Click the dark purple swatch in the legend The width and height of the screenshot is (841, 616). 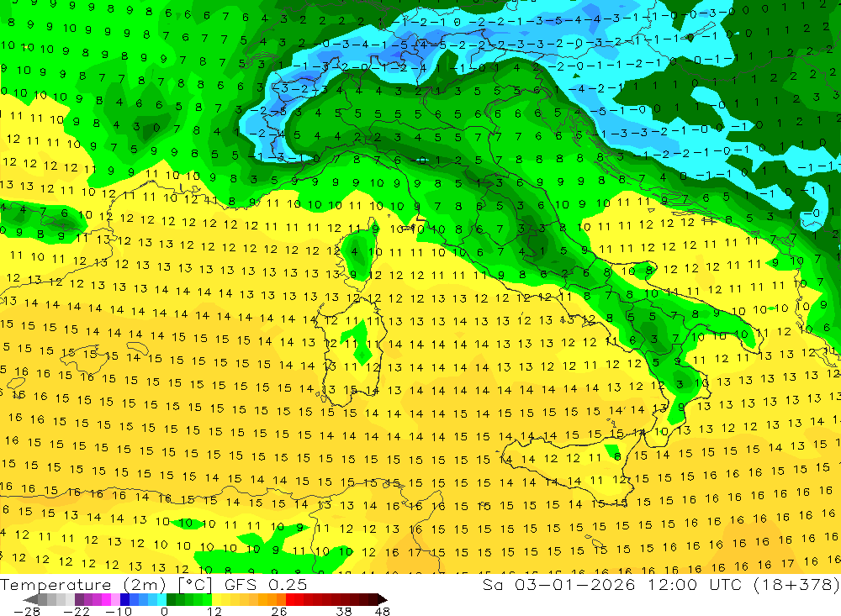click(79, 599)
